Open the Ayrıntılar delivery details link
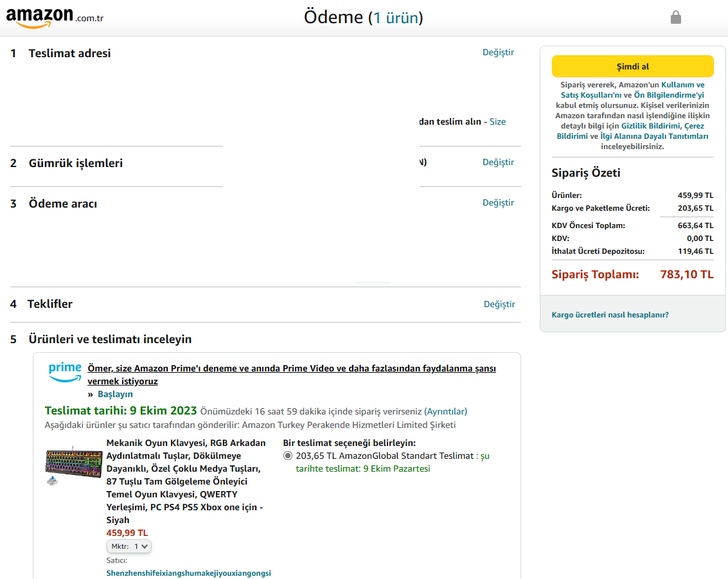 (x=445, y=411)
